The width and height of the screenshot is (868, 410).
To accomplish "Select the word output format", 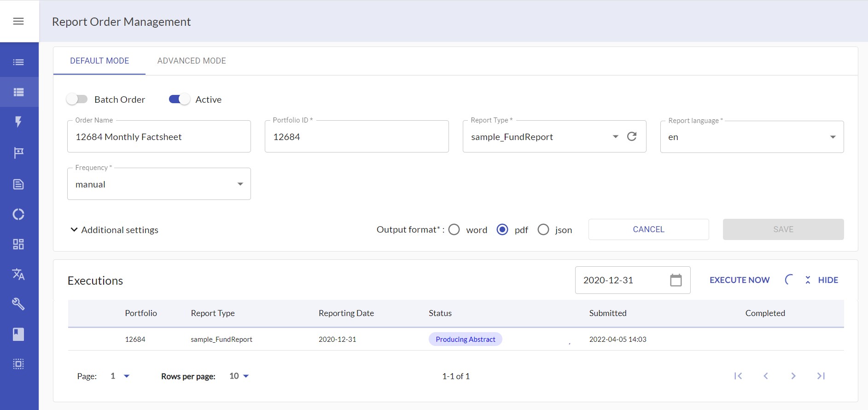I will coord(454,229).
